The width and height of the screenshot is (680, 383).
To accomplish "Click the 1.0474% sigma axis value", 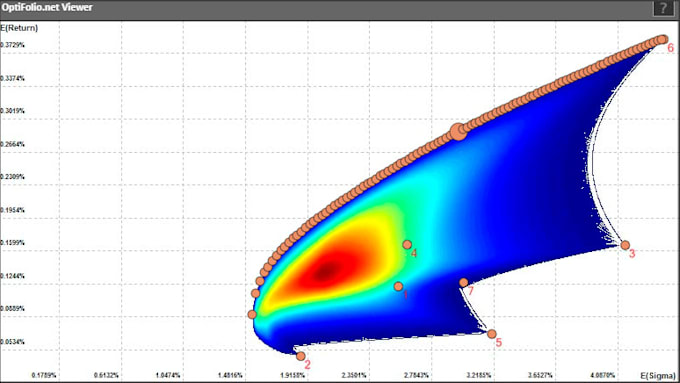I will coord(167,375).
